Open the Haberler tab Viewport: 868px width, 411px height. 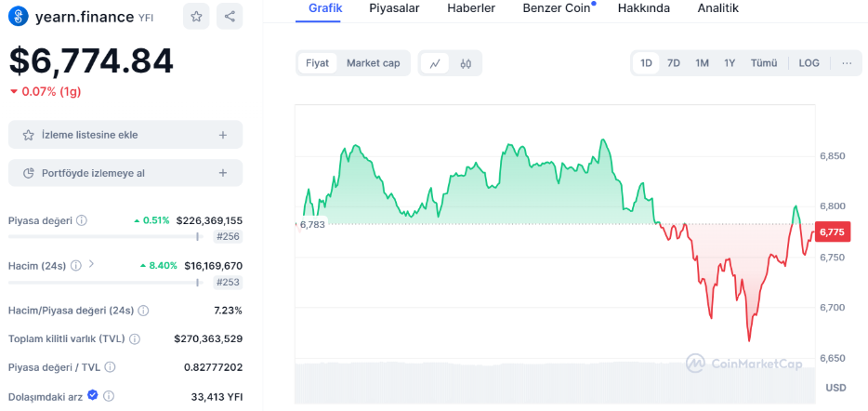471,8
